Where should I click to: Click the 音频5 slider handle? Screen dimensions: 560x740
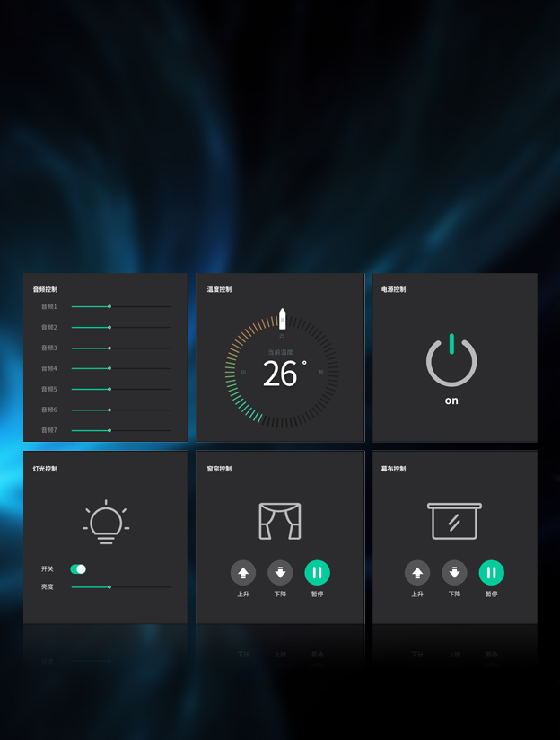(x=109, y=389)
